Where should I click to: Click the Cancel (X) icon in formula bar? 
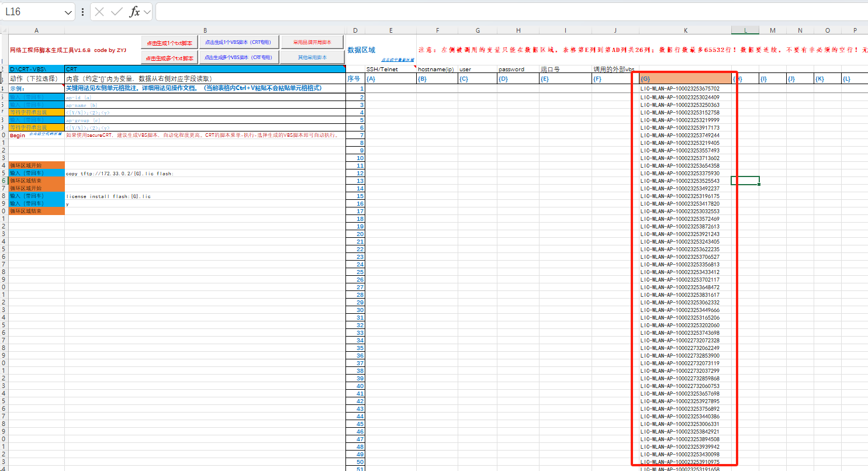pyautogui.click(x=100, y=12)
